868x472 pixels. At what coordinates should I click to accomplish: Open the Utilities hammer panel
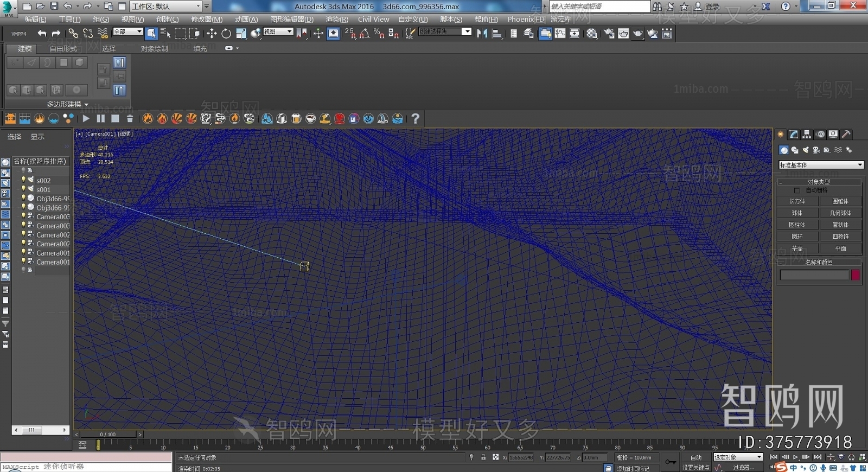click(x=846, y=134)
